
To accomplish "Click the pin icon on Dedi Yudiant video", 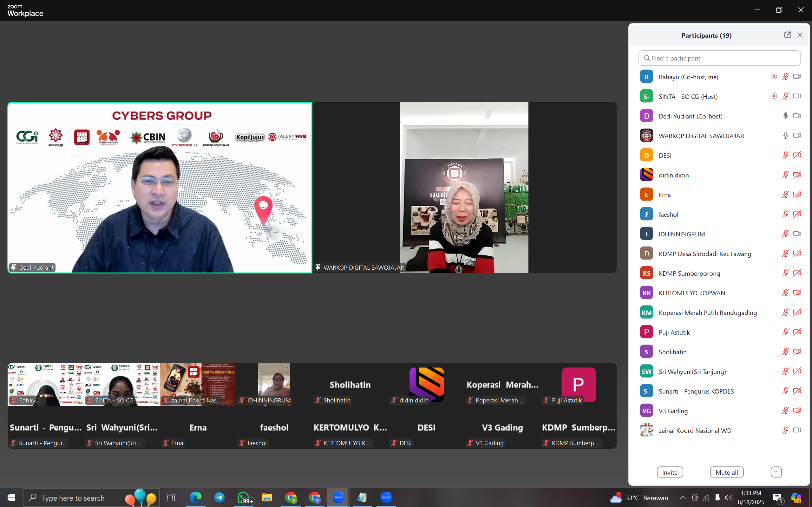I will 14,267.
